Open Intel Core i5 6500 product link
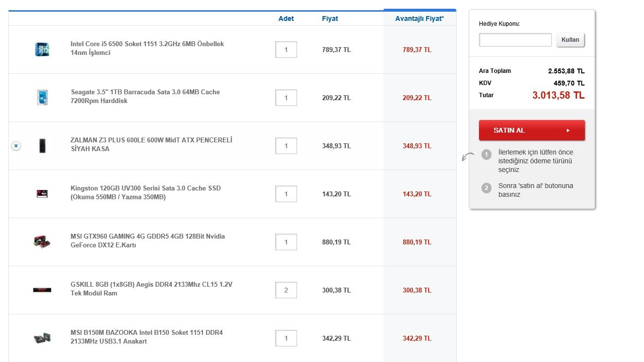The height and width of the screenshot is (362, 644). (x=147, y=48)
